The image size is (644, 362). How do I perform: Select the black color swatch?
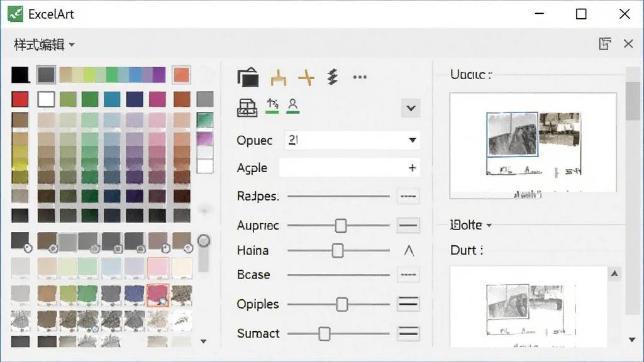tap(20, 75)
